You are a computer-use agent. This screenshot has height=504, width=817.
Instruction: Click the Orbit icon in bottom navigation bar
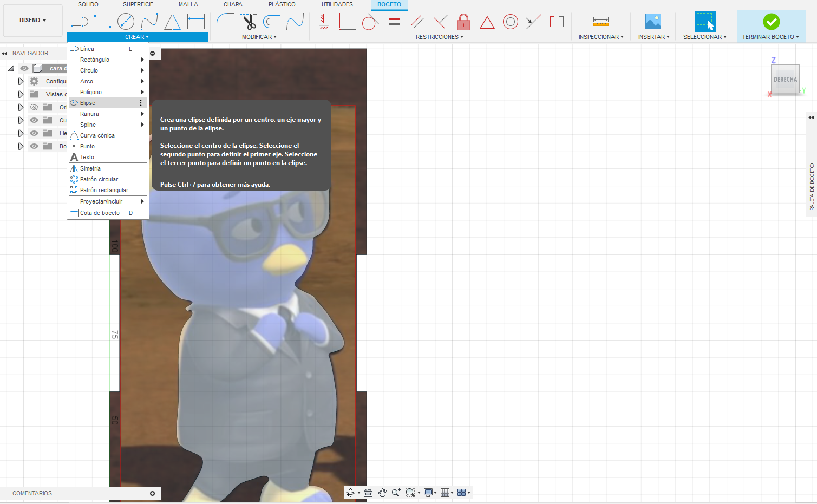[x=350, y=493]
